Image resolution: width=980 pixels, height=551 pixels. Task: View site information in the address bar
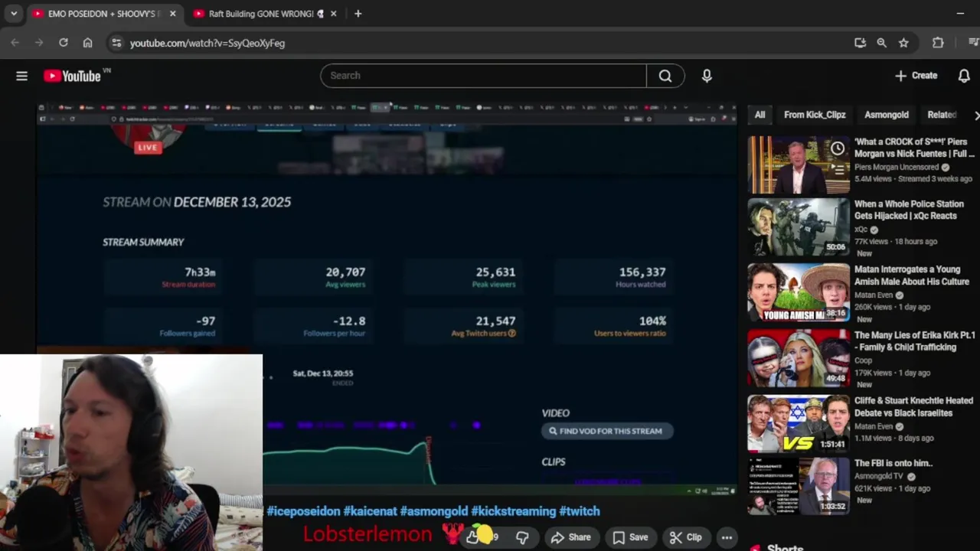[116, 43]
